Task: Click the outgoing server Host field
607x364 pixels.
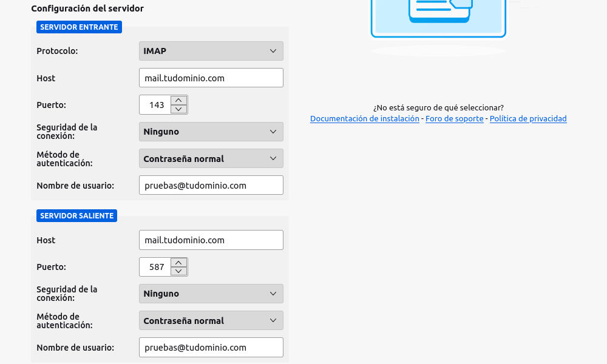Action: (211, 240)
